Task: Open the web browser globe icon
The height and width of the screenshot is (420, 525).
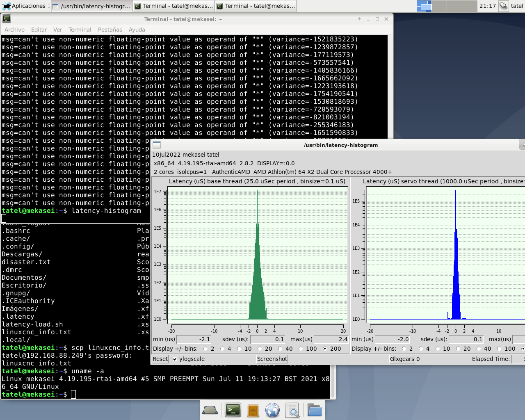Action: pyautogui.click(x=272, y=410)
